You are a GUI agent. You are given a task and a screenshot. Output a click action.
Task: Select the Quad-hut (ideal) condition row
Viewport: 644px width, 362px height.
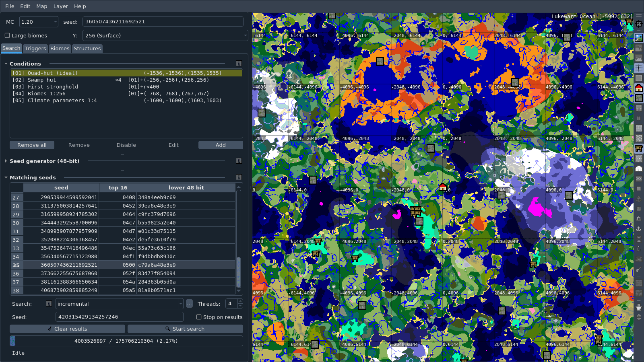[x=126, y=73]
